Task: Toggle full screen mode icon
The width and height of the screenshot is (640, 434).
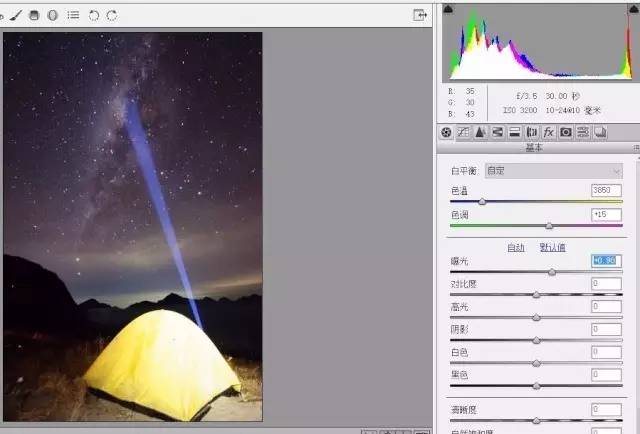Action: [x=420, y=15]
